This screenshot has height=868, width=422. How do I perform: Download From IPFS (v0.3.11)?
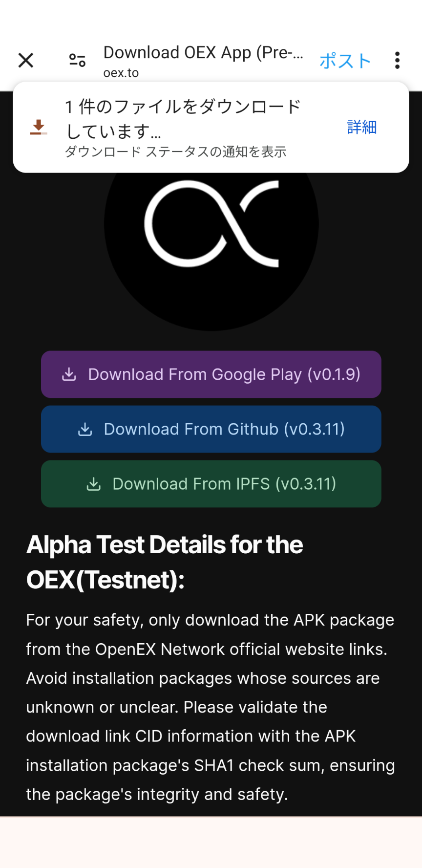pyautogui.click(x=211, y=484)
